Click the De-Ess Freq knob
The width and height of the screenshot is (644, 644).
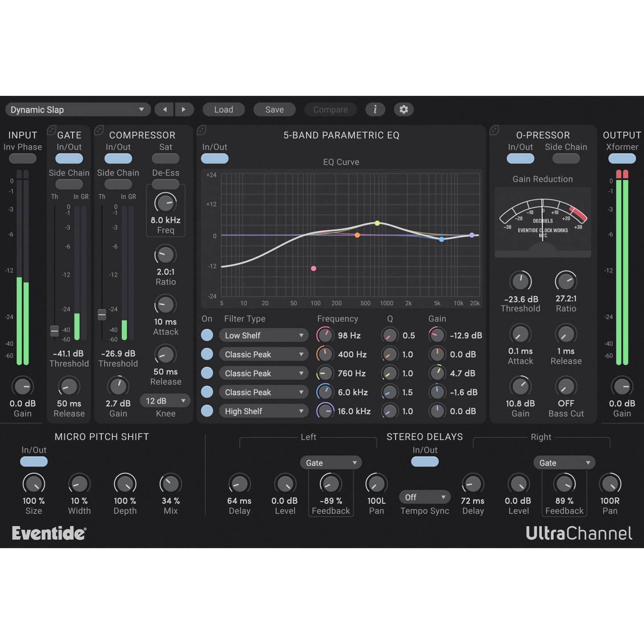pos(165,203)
